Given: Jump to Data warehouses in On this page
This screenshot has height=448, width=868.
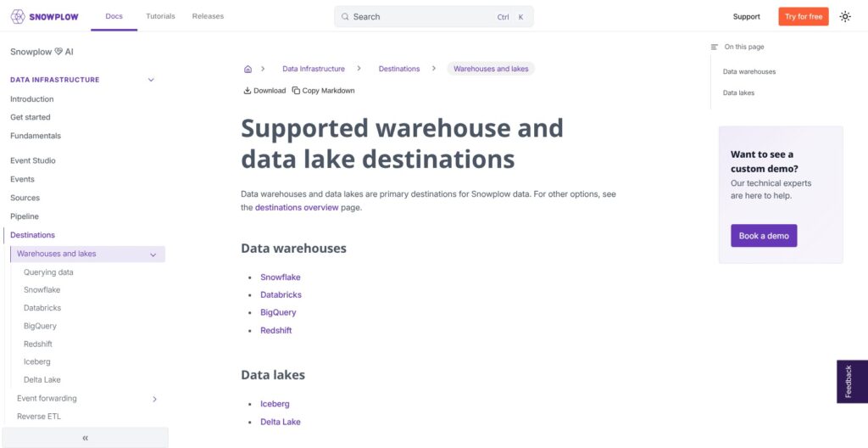Looking at the screenshot, I should click(x=749, y=71).
